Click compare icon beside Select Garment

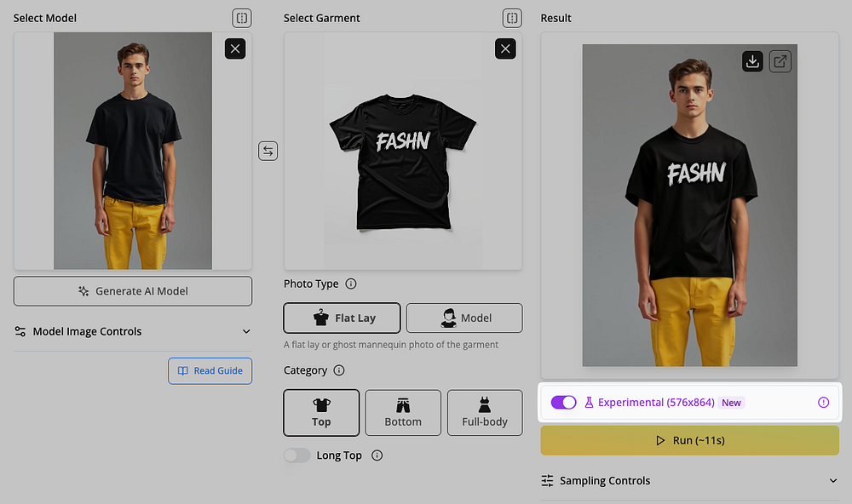pos(512,18)
